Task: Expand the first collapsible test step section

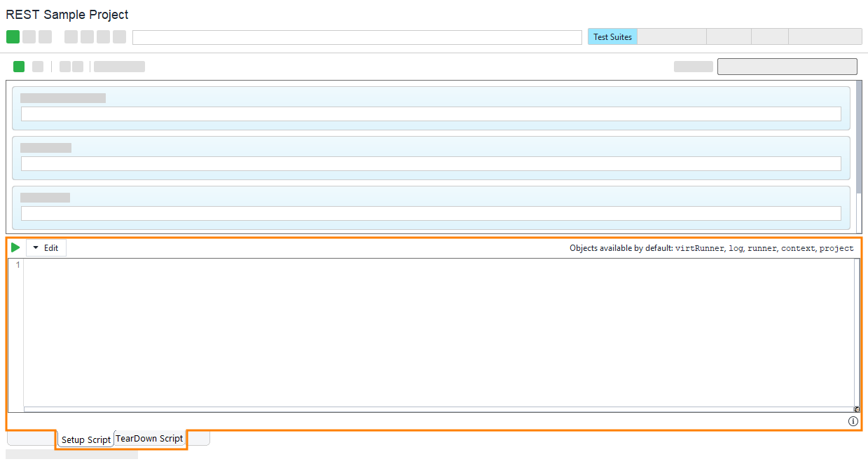Action: coord(63,97)
